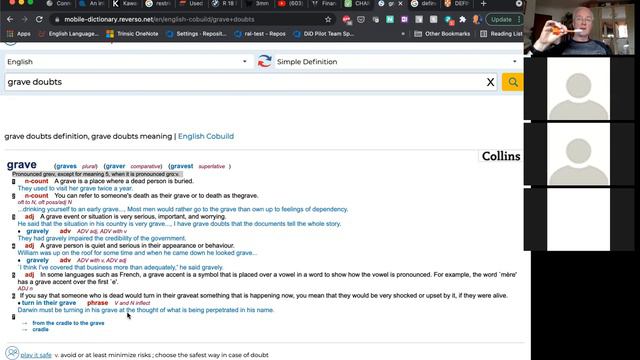Switch to the 'CHAI' tab
This screenshot has width=640, height=360.
pyautogui.click(x=357, y=3)
